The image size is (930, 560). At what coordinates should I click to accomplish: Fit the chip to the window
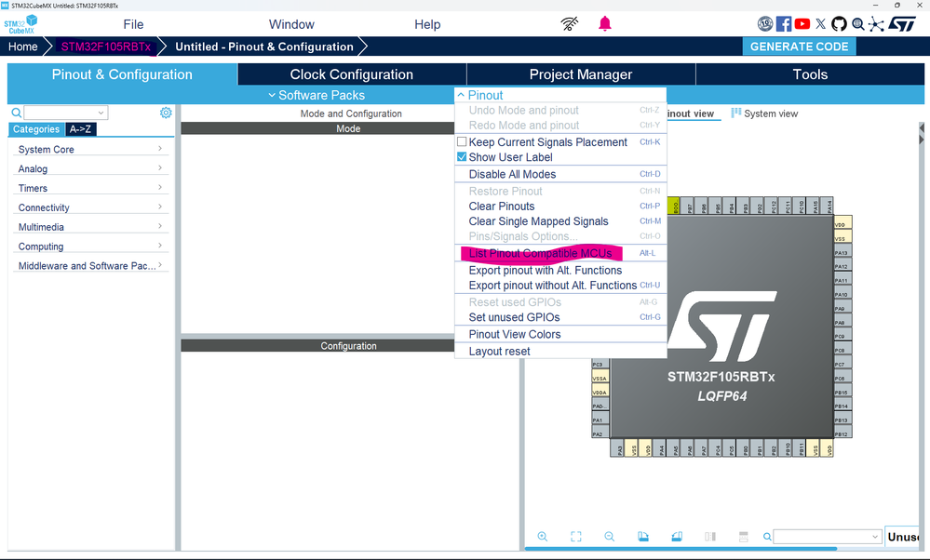tap(576, 537)
